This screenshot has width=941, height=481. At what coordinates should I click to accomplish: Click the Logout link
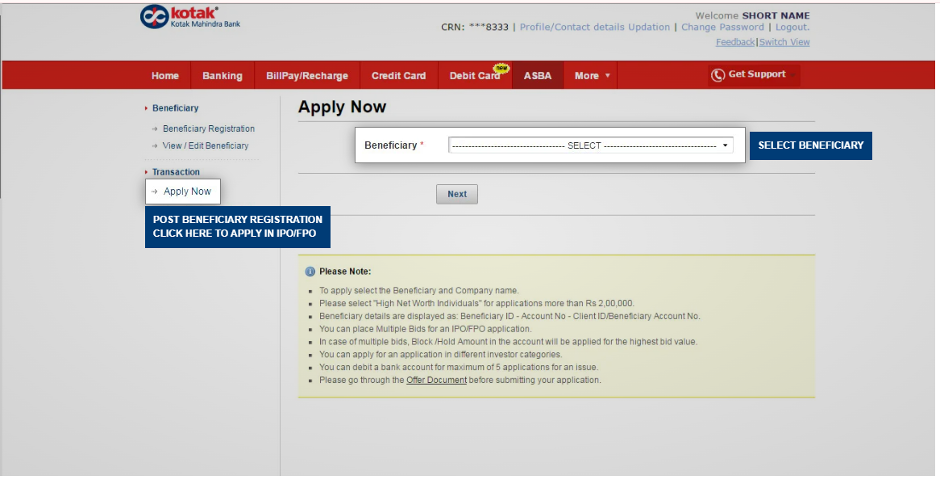pos(792,27)
